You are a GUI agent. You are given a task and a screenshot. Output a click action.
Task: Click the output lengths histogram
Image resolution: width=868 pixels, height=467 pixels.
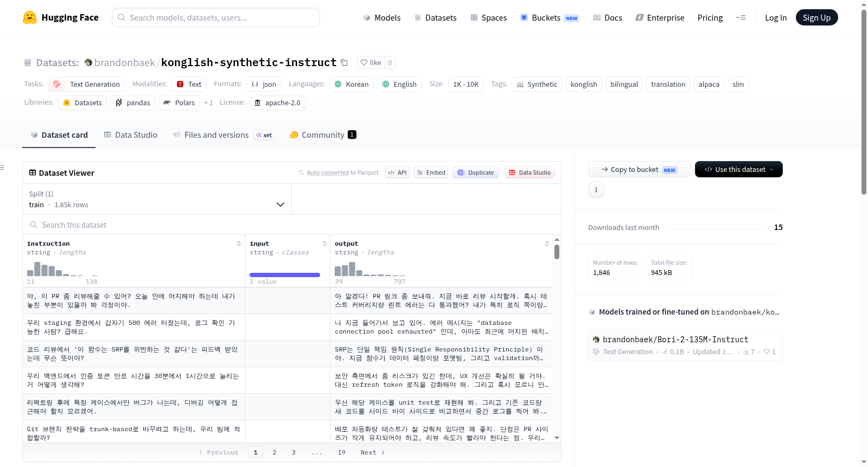[x=370, y=268]
